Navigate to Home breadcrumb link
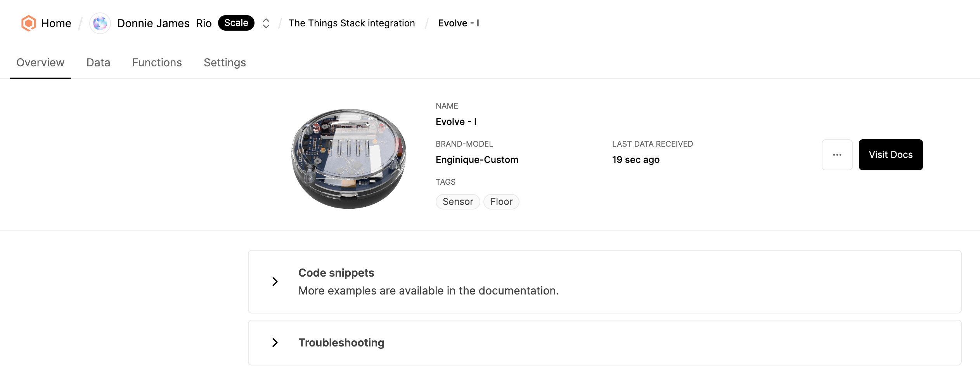The width and height of the screenshot is (980, 381). pos(56,23)
